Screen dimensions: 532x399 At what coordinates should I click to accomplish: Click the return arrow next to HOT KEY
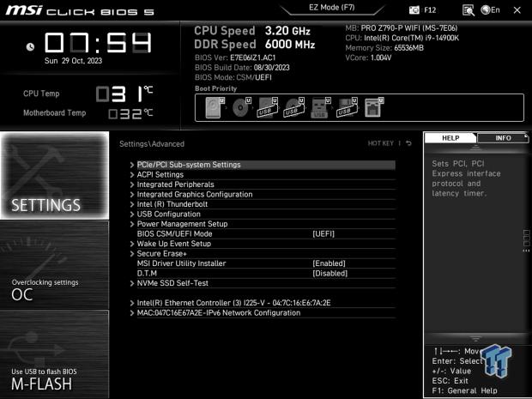408,143
